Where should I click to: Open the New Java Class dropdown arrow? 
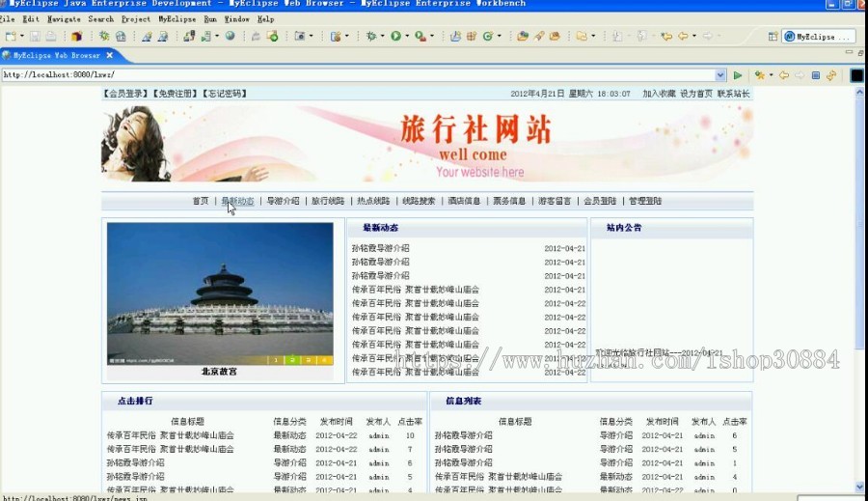500,37
